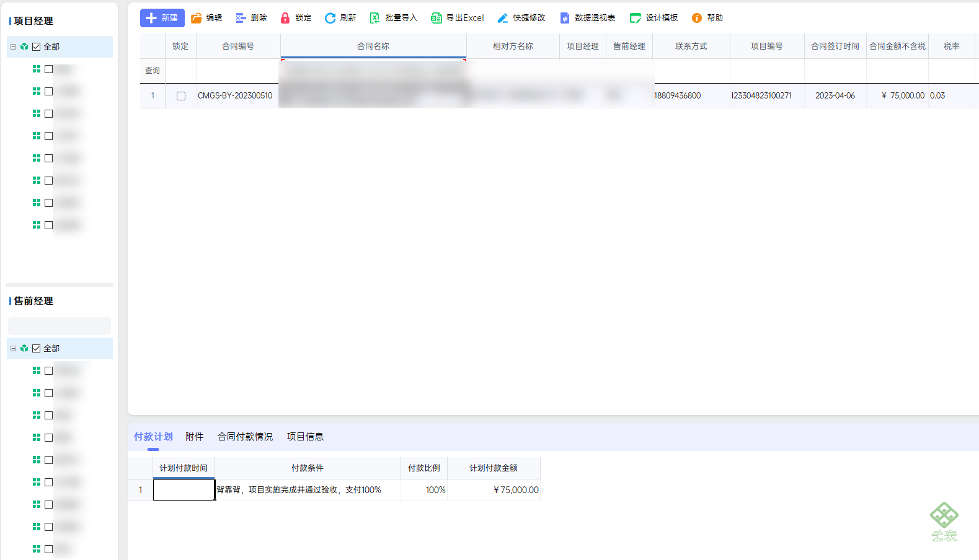Open the 附件 tab
Screen dimensions: 979x560
click(x=195, y=437)
